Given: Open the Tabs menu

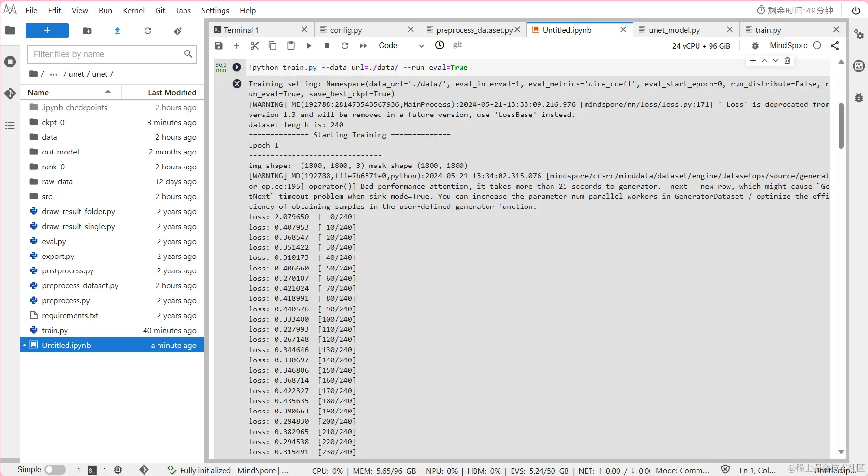Looking at the screenshot, I should [x=183, y=10].
